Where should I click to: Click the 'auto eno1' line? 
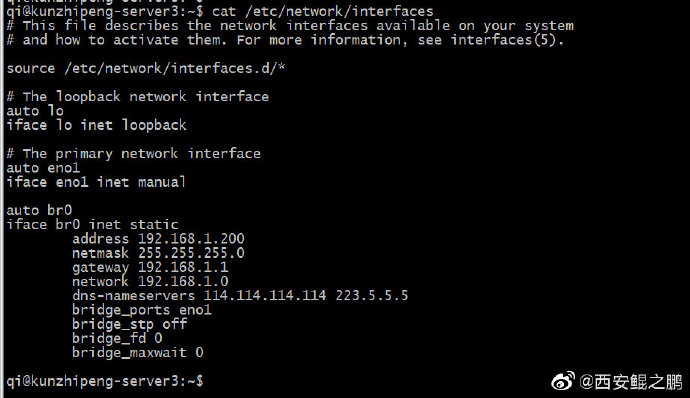click(43, 168)
